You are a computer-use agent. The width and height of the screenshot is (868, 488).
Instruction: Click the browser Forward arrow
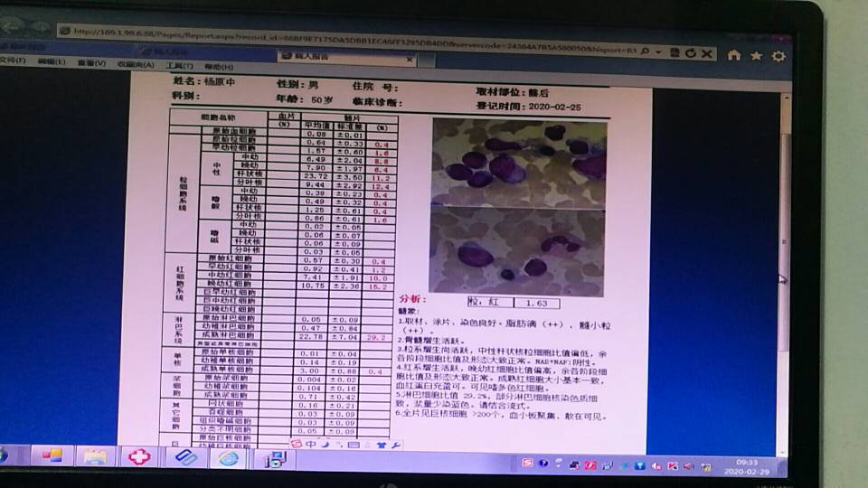pos(41,28)
